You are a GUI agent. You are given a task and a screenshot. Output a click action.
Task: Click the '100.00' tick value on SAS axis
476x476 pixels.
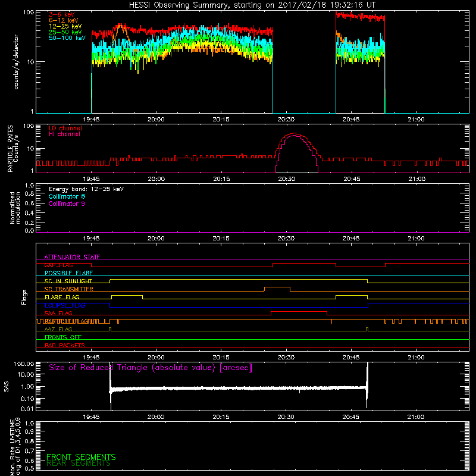tap(24, 364)
